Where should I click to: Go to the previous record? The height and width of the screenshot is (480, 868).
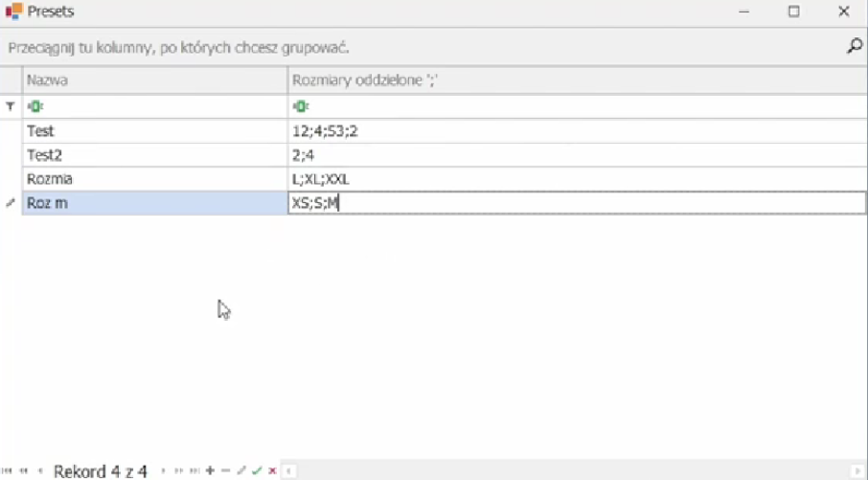tap(39, 470)
